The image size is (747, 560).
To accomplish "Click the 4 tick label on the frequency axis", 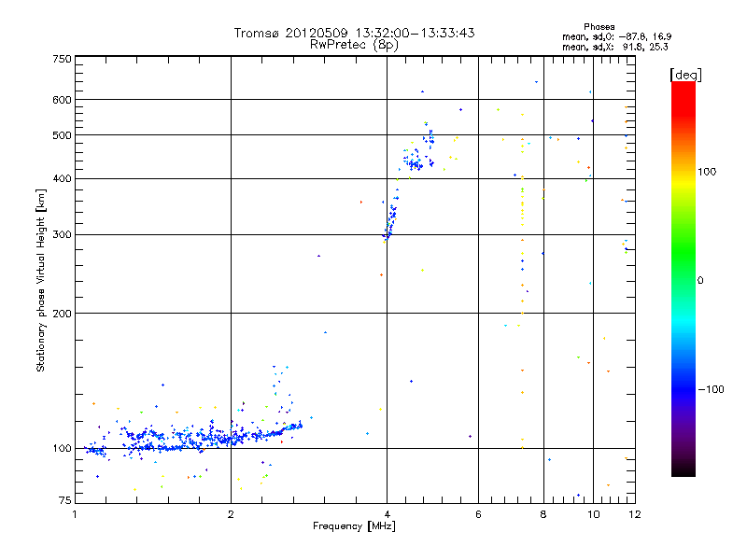I will pos(387,514).
